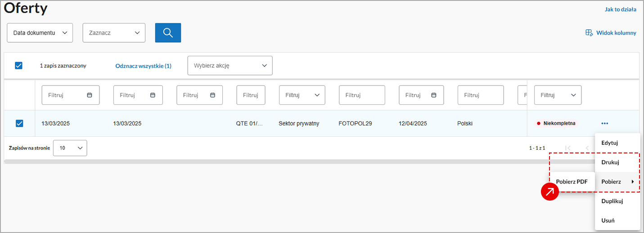Uncheck the 13/03/2025 row checkbox

click(19, 123)
